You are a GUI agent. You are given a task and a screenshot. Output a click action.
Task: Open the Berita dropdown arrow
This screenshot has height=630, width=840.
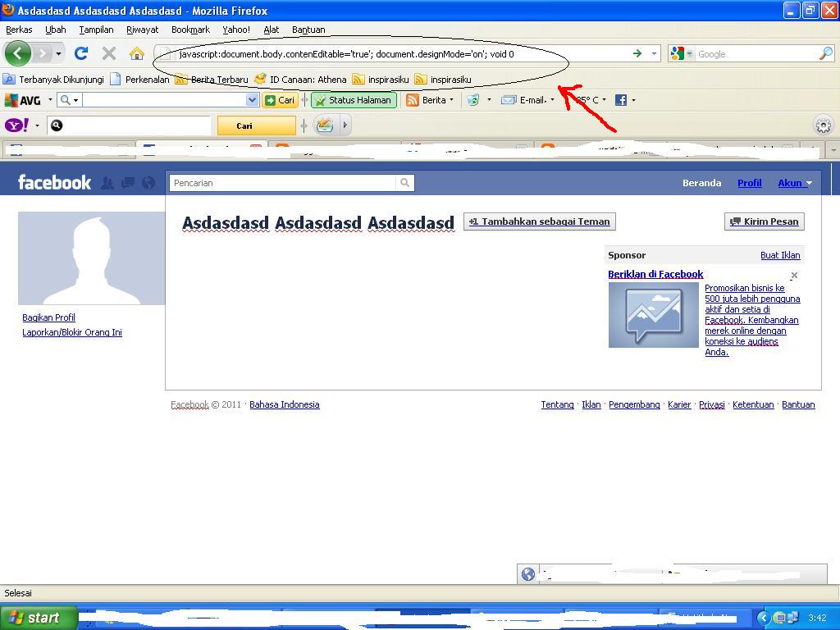(452, 99)
